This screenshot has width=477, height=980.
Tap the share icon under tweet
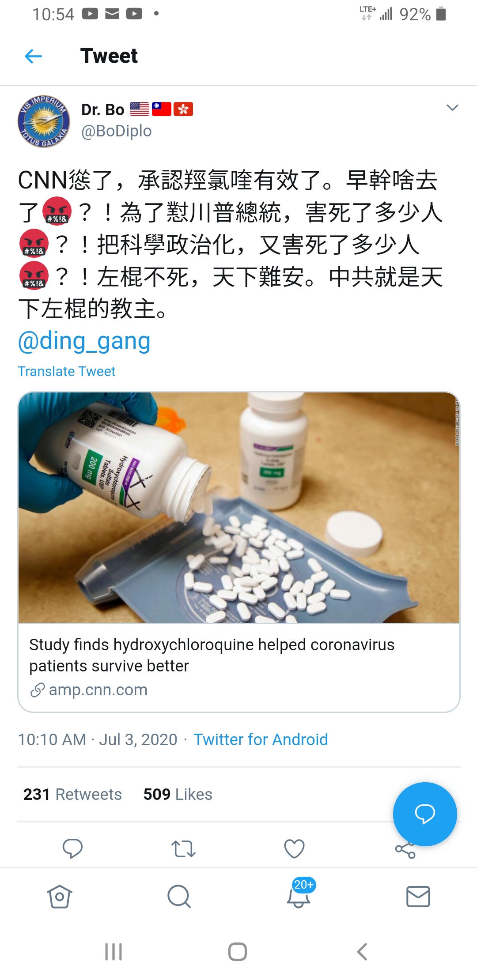tap(405, 850)
